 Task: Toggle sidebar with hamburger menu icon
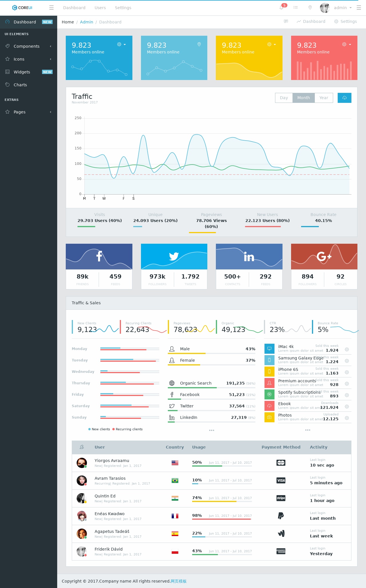click(51, 8)
